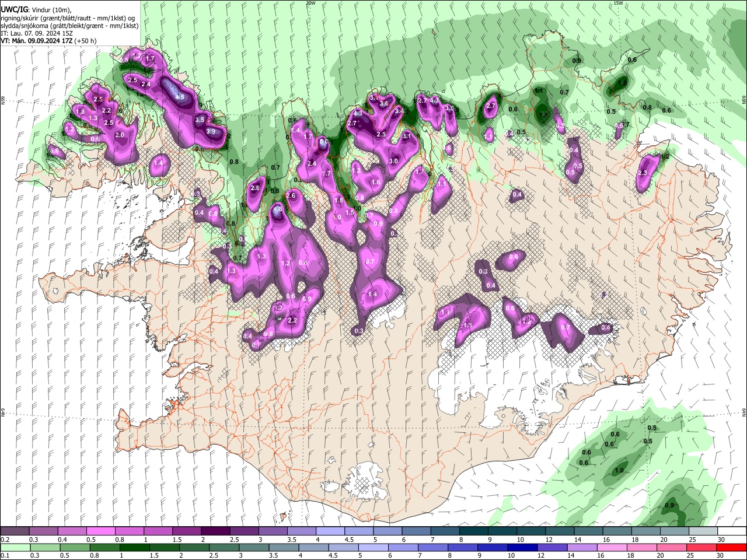Click the 'UWC/IG: Vindur (10m)' title text
Image resolution: width=747 pixels, height=560 pixels.
[36, 10]
